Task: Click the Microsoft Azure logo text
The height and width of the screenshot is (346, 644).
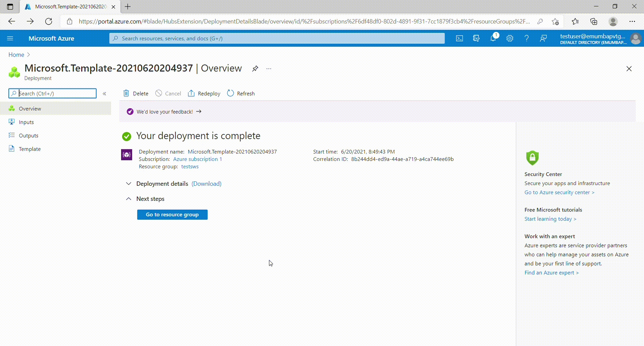Action: [51, 39]
